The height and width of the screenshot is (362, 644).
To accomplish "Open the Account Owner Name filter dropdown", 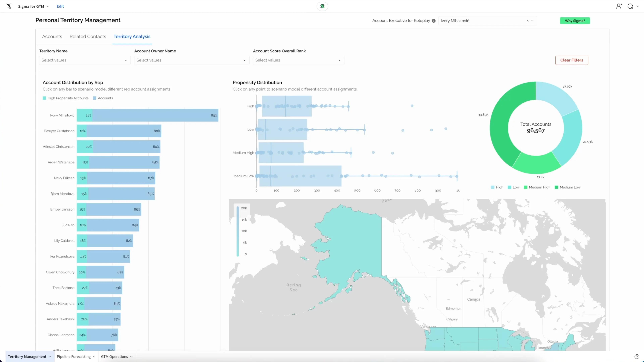I will point(192,60).
